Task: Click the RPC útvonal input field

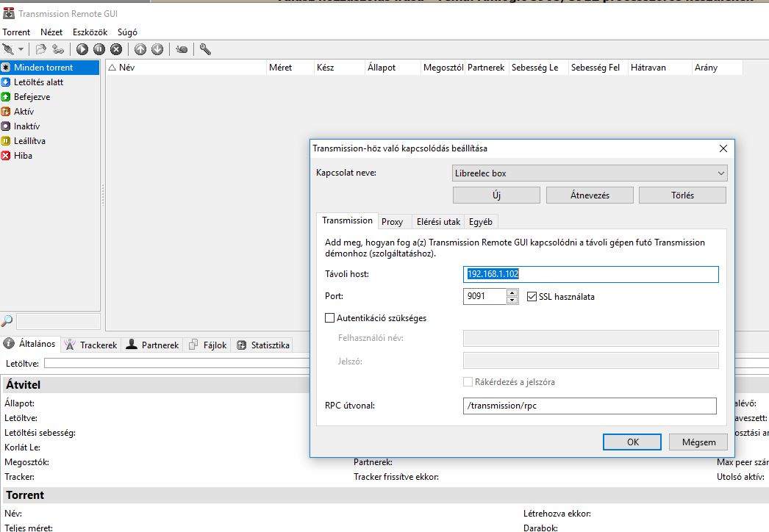Action: [590, 406]
